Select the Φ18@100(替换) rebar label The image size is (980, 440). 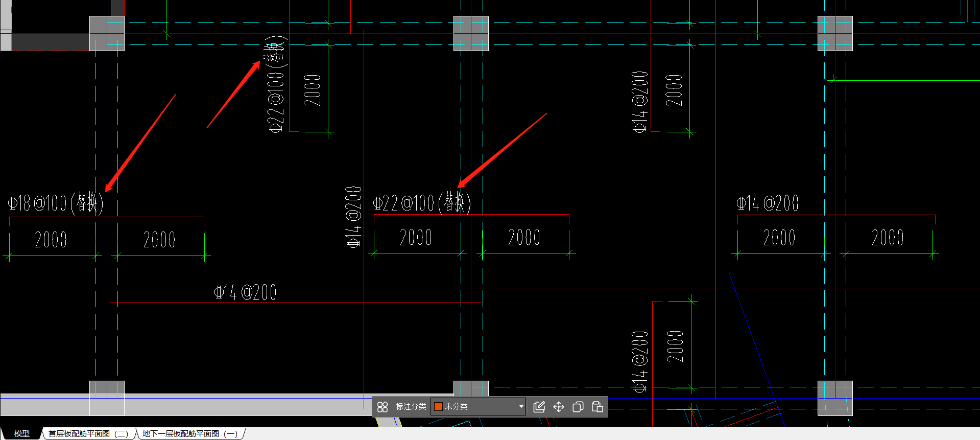pos(56,203)
